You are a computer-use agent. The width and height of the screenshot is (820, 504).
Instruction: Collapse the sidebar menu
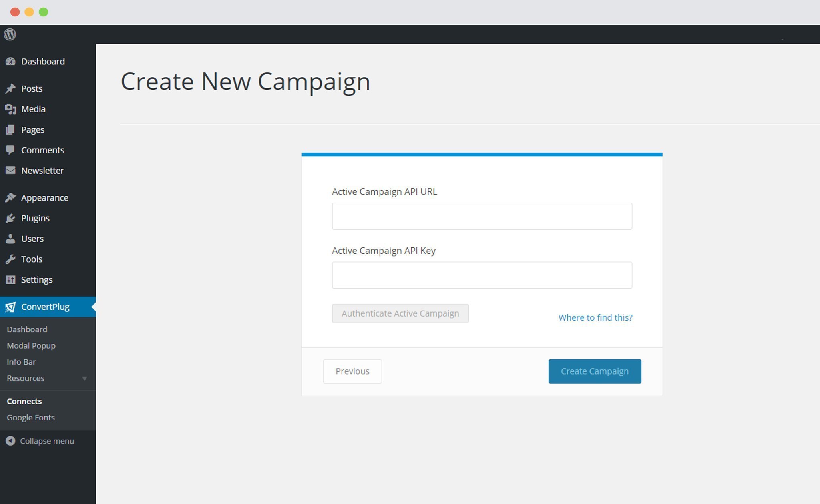click(x=40, y=441)
